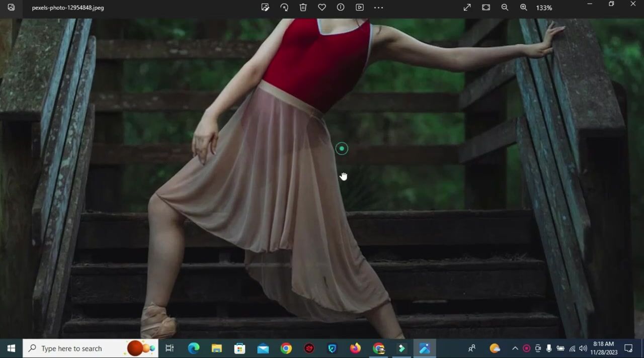Open Task View on the taskbar
Screen dimensions: 644x358
point(170,348)
